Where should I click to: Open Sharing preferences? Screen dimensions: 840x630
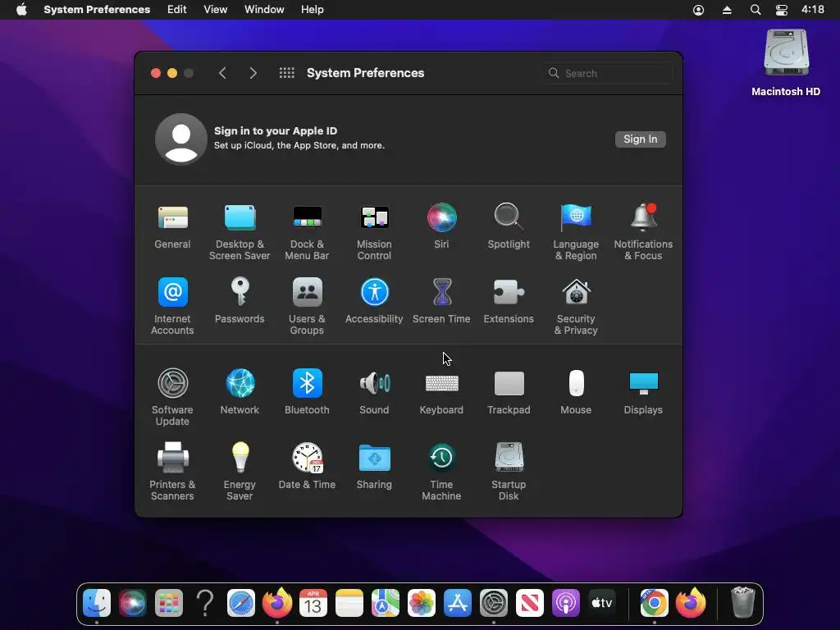point(374,458)
